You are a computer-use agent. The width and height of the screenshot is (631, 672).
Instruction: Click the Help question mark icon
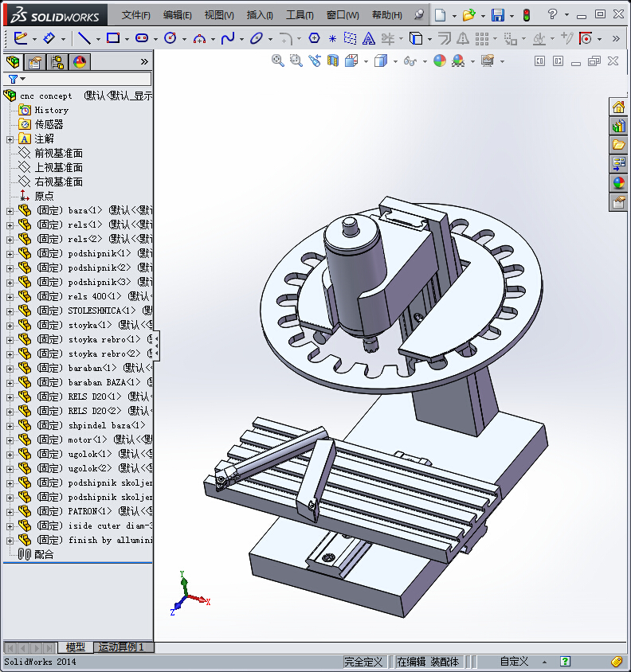click(552, 15)
